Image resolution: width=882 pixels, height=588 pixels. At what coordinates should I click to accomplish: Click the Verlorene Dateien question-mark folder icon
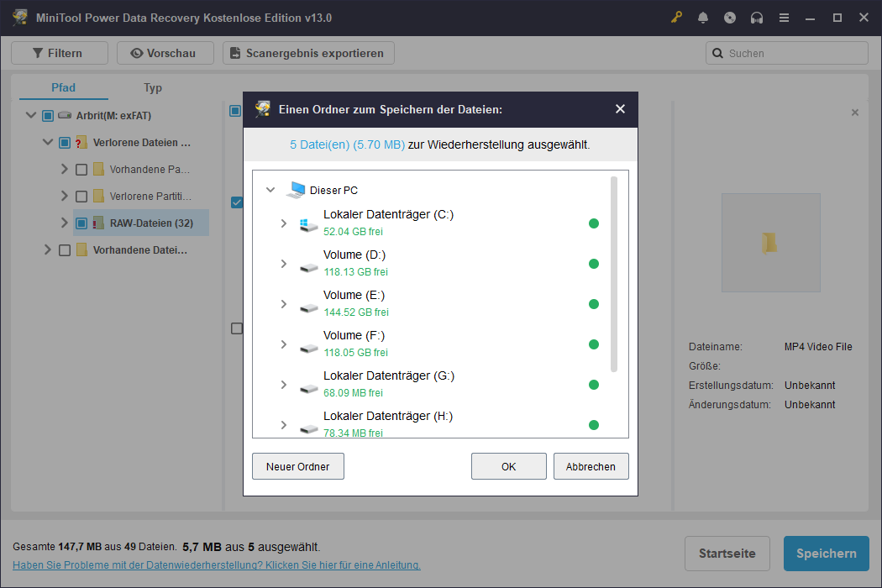pos(81,142)
